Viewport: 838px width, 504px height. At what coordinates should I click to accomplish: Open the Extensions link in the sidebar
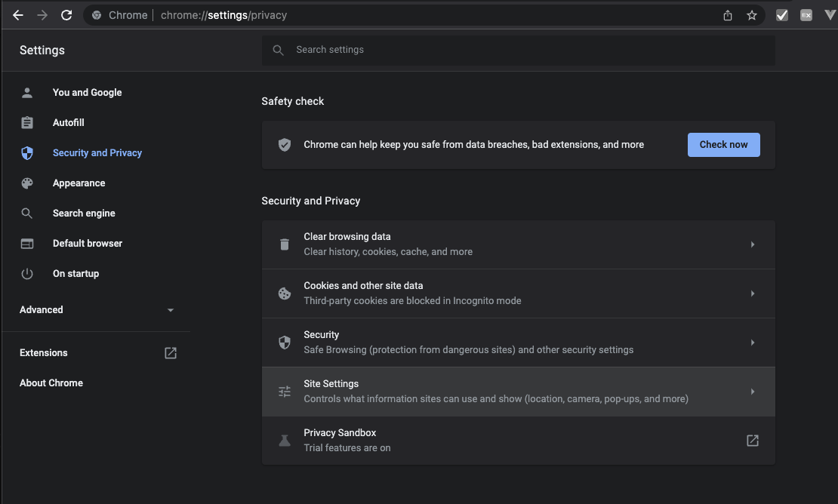point(43,353)
